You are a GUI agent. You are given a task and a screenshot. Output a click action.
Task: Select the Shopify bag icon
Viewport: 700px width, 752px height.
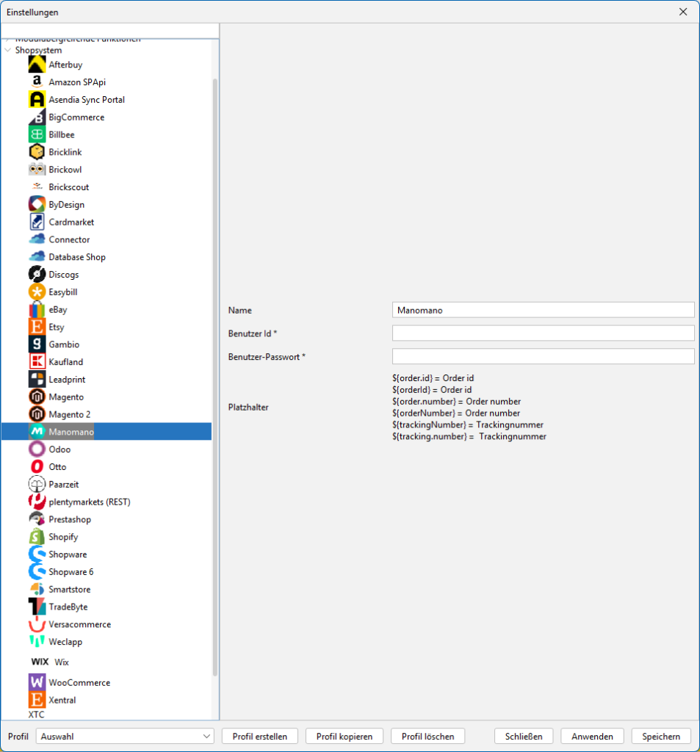pyautogui.click(x=37, y=537)
